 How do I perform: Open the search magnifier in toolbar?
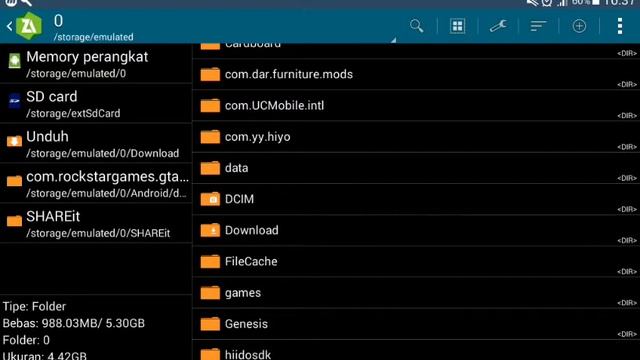(x=416, y=26)
